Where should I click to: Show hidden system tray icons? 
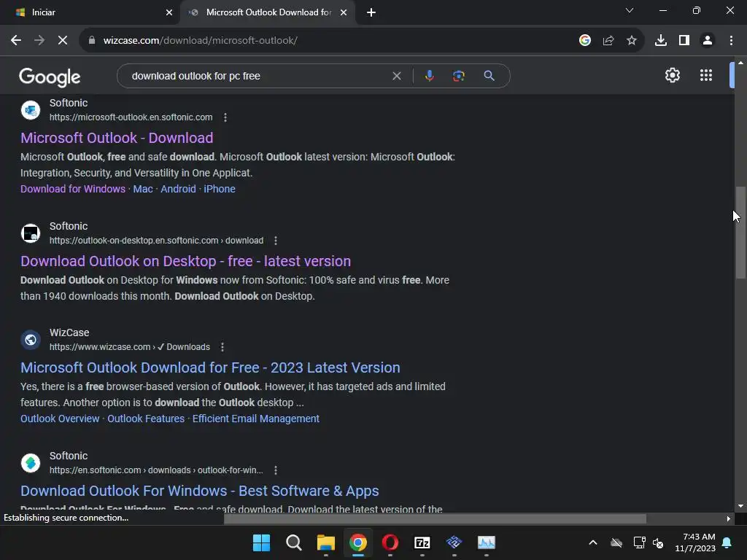[x=593, y=542]
